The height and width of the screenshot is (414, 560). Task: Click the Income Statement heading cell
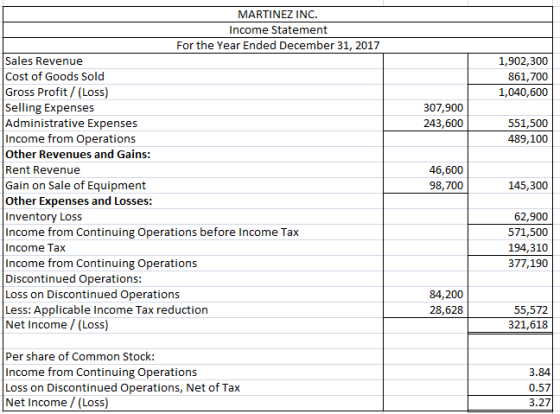point(278,30)
